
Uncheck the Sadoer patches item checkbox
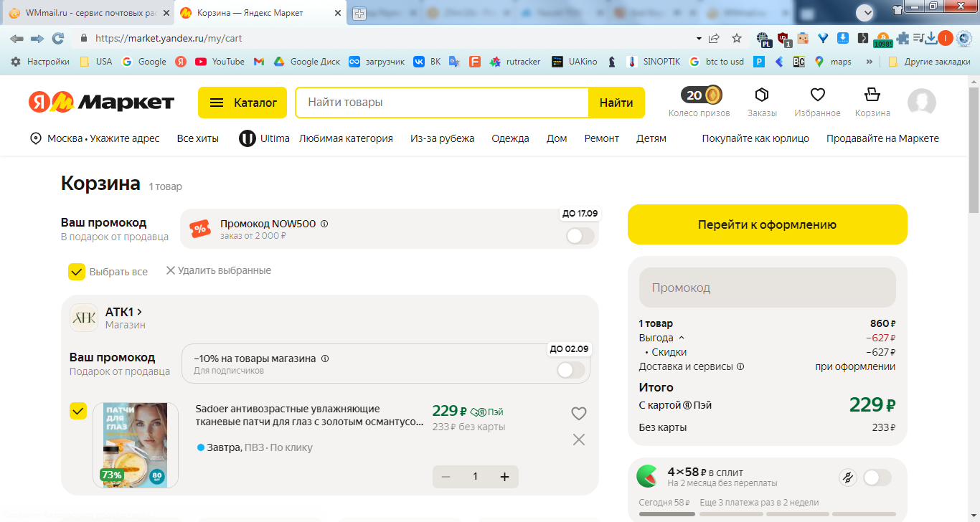tap(78, 411)
